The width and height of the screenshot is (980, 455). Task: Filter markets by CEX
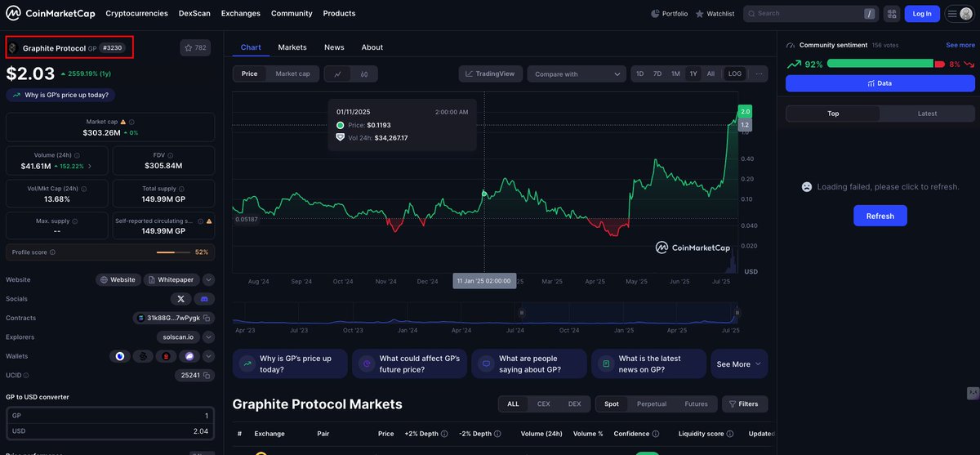pyautogui.click(x=544, y=404)
